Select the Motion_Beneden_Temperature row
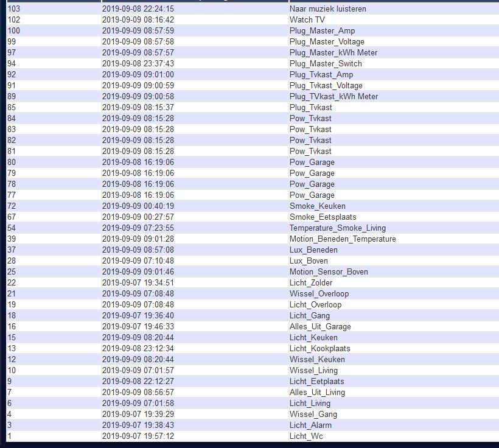Screen dimensions: 499x448 342,239
